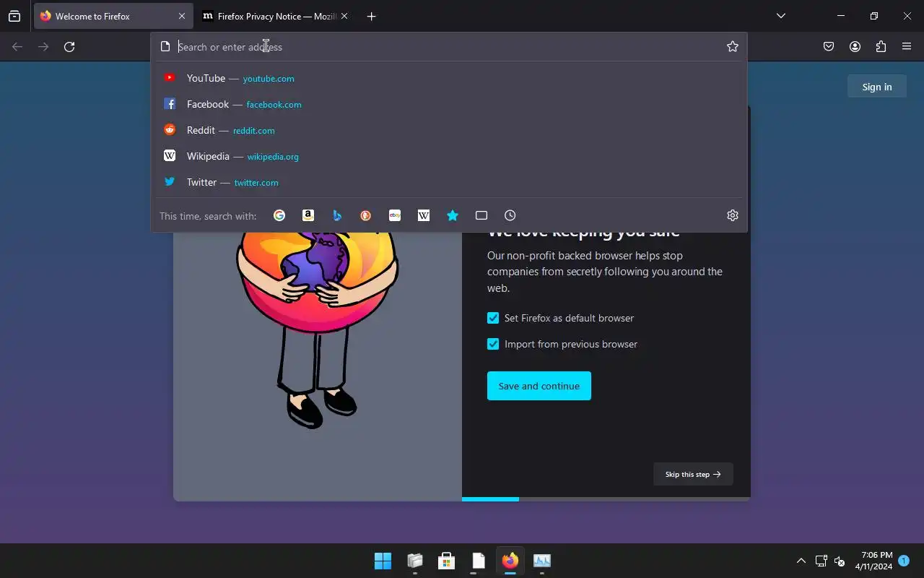
Task: Switch to Firefox Privacy Notice tab
Action: (274, 16)
